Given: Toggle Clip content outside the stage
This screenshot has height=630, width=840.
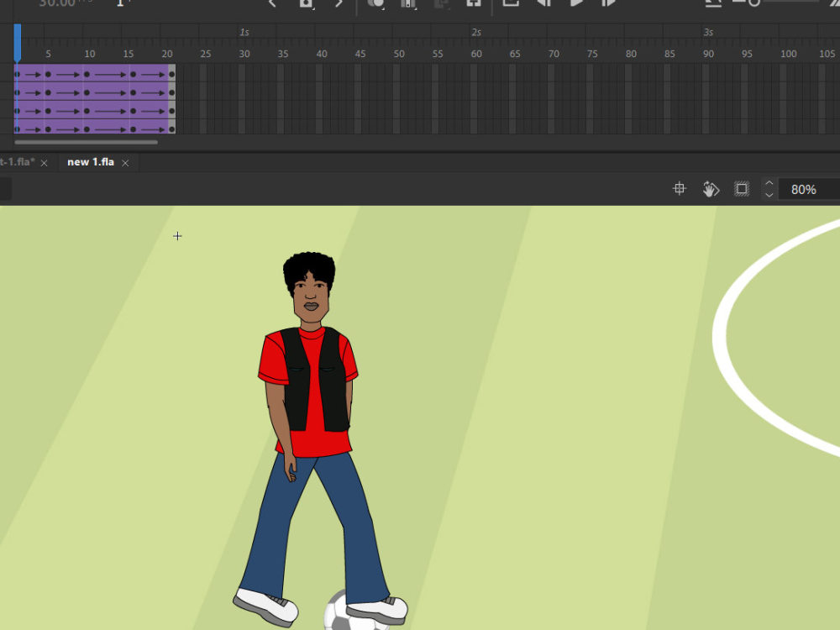Looking at the screenshot, I should (x=742, y=188).
